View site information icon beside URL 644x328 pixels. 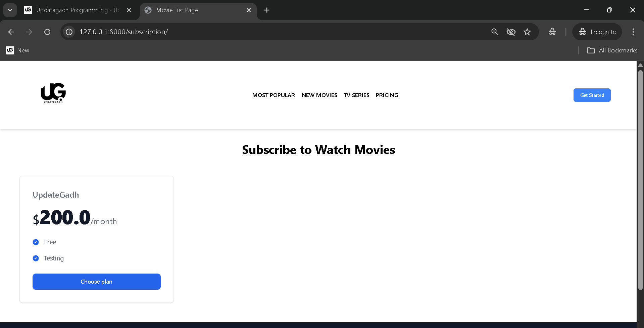pyautogui.click(x=69, y=32)
